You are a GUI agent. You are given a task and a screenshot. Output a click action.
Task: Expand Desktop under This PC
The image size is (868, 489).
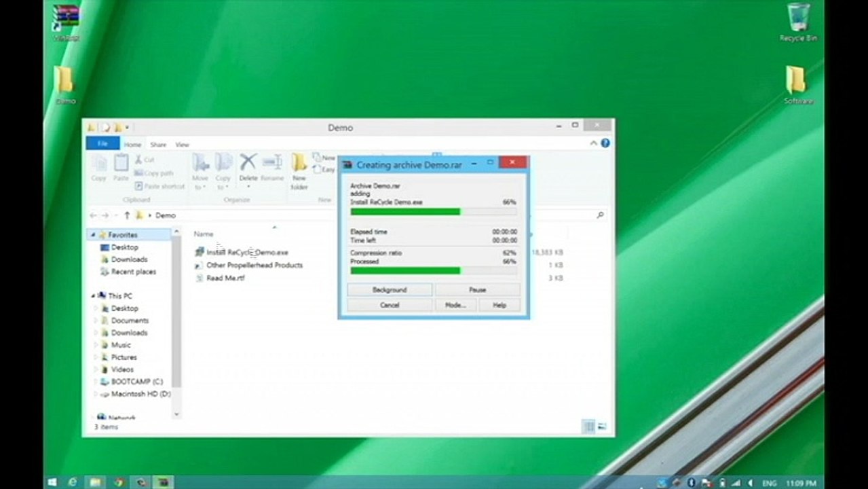(96, 308)
